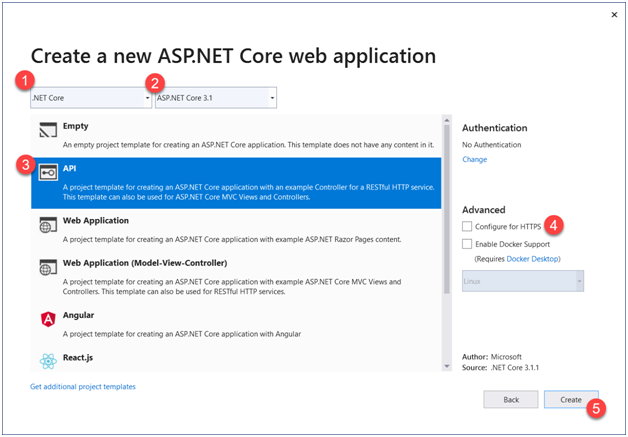Open the Change authentication link
The image size is (628, 437).
[x=474, y=160]
